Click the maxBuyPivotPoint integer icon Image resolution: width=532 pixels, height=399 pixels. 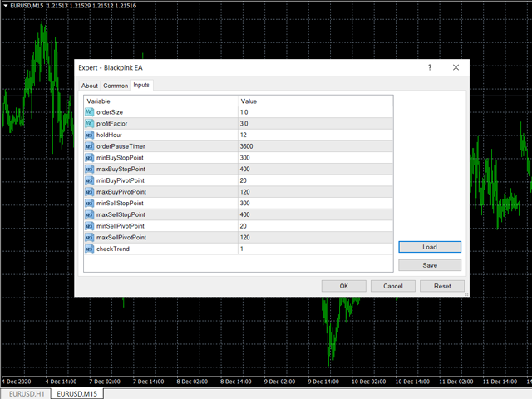point(89,192)
